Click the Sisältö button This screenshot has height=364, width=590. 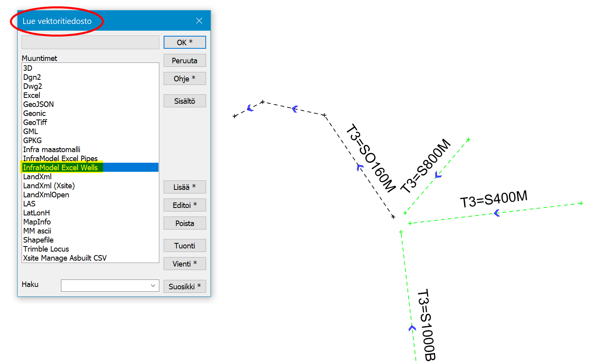[184, 101]
